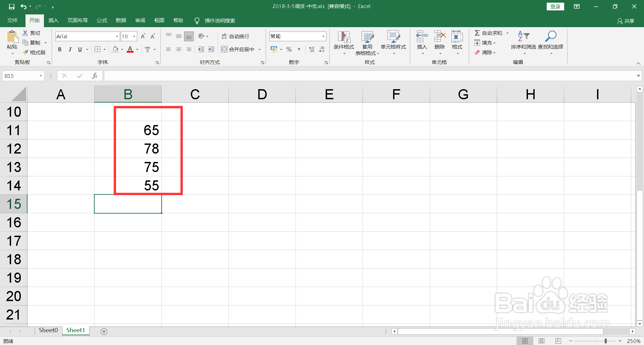Open Format as Table icon
644x345 pixels.
367,37
